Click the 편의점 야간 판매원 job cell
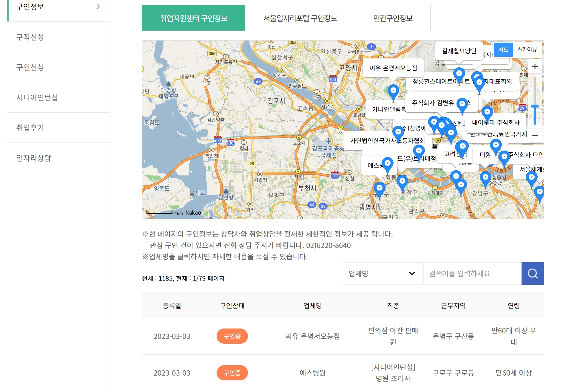Image resolution: width=566 pixels, height=392 pixels. [393, 336]
